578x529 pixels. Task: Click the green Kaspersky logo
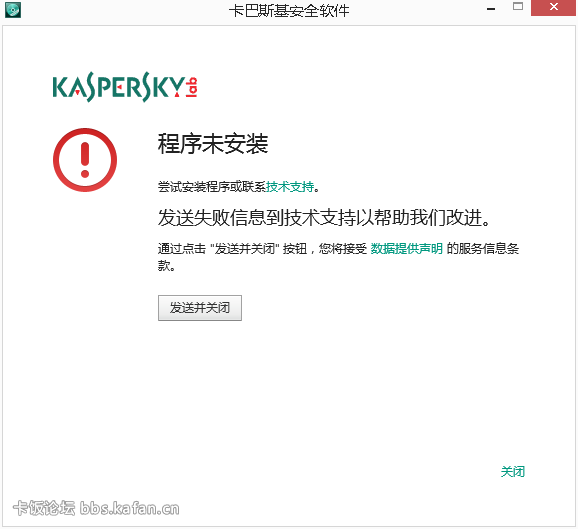[119, 87]
